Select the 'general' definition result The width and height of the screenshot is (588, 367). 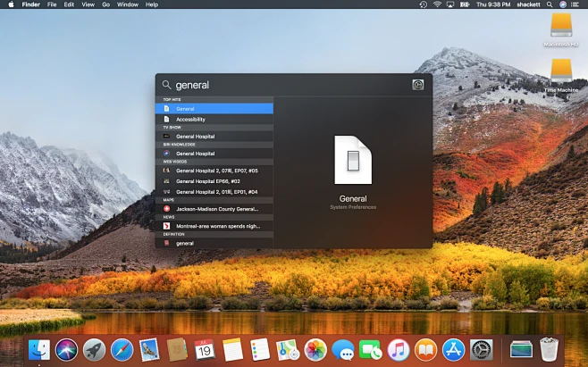coord(214,243)
